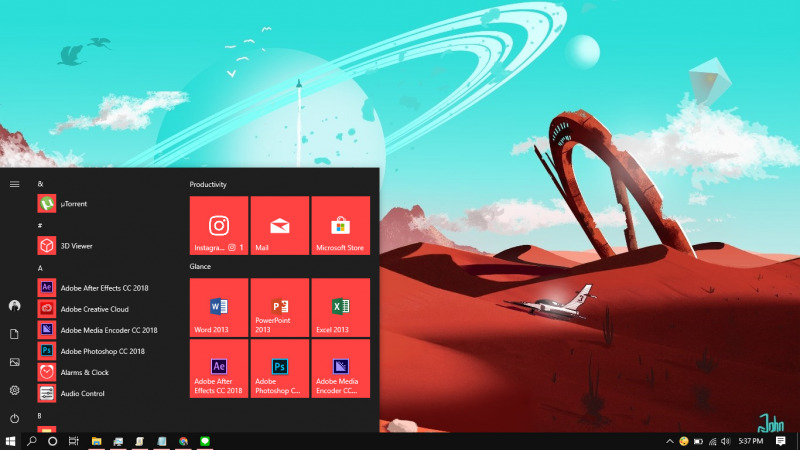Open Pictures from the Start menu rail
This screenshot has height=450, width=800.
[x=14, y=362]
